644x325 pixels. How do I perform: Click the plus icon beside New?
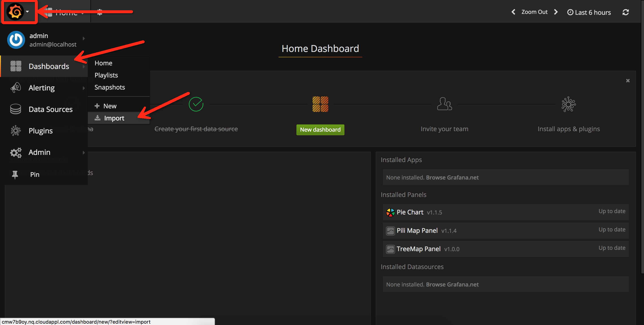[97, 106]
